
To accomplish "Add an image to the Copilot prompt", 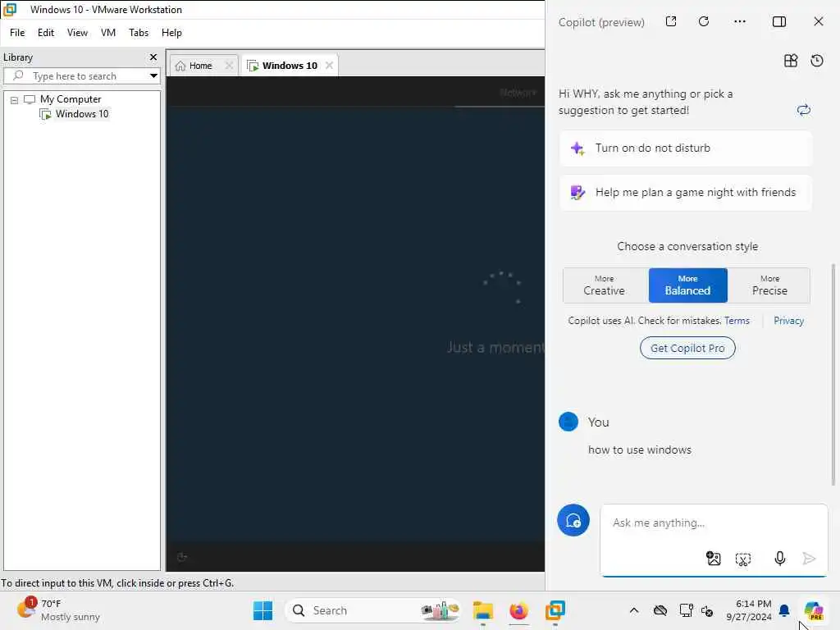I will pos(713,558).
